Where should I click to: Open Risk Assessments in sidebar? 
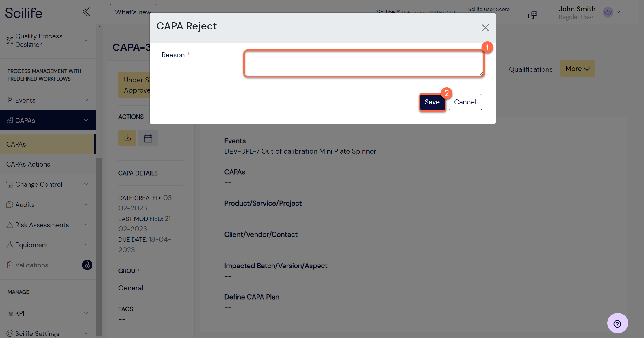[42, 225]
